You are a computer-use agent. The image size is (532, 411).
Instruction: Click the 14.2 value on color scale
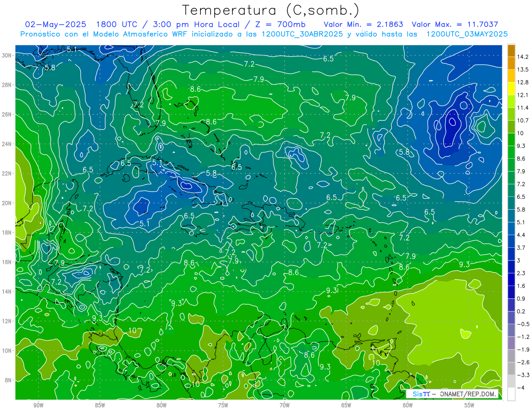click(523, 57)
